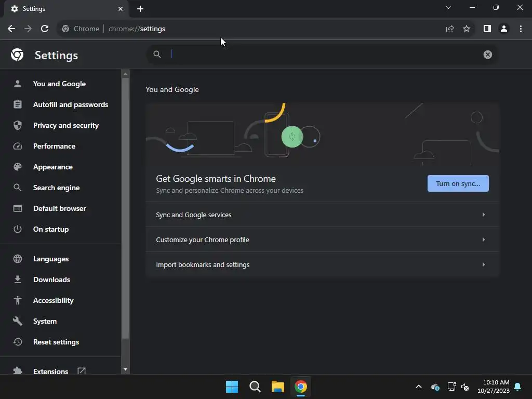Click sidebar scrollbar up arrow
This screenshot has width=532, height=399.
coord(126,74)
